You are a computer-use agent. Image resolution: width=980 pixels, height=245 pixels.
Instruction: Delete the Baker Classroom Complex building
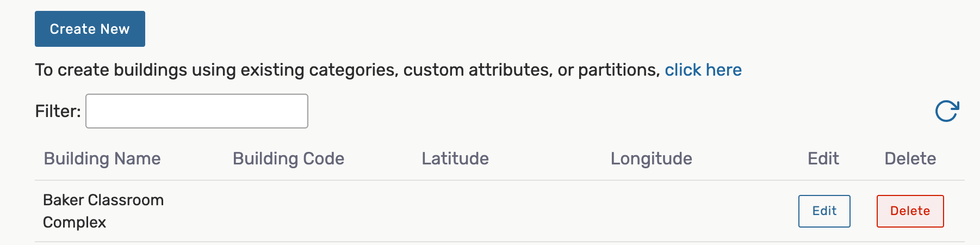coord(910,211)
